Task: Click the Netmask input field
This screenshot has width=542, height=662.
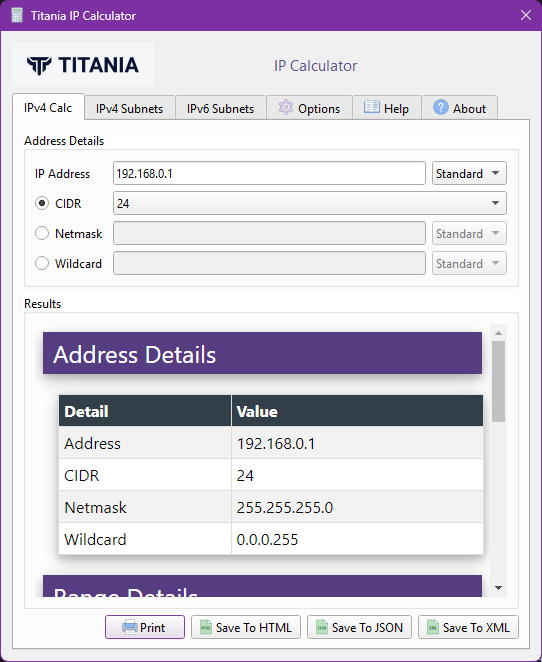Action: pyautogui.click(x=269, y=233)
